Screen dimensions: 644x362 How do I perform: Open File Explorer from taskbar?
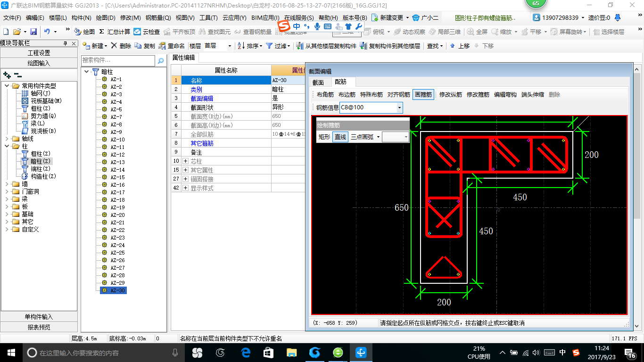292,352
